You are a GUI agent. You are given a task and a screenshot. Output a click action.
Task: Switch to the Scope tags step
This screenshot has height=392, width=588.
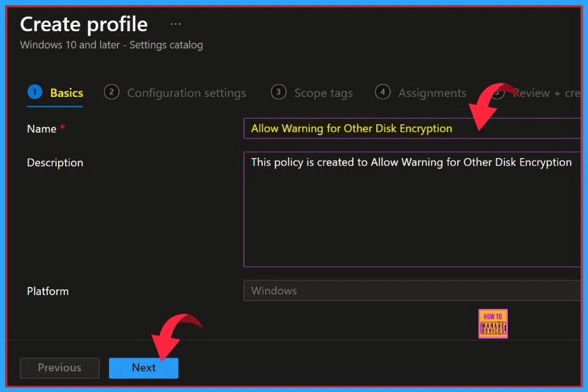[x=312, y=92]
